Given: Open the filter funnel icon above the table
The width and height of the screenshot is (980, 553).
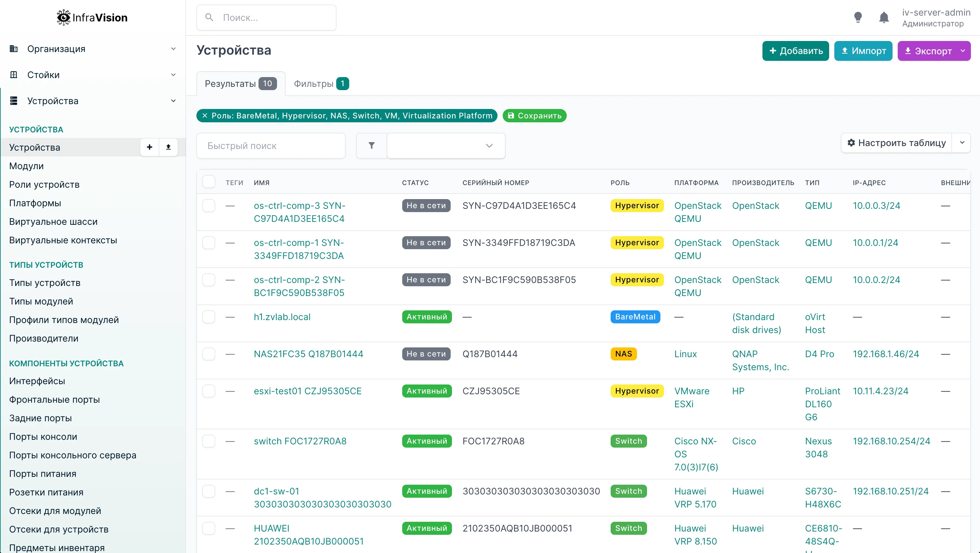Looking at the screenshot, I should (371, 145).
